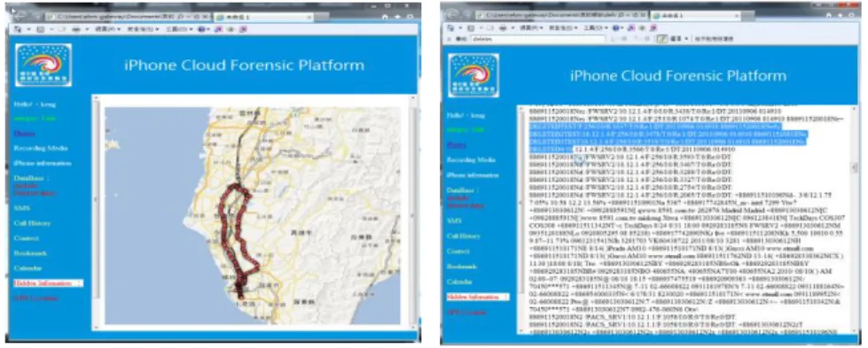The height and width of the screenshot is (348, 868).
Task: Click the platform logo in left window
Action: click(x=43, y=66)
